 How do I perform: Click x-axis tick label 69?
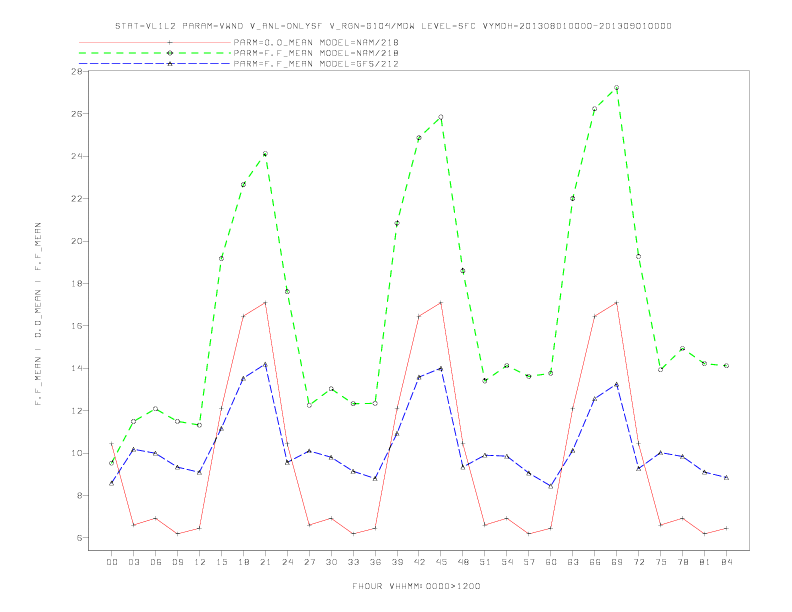pos(617,562)
